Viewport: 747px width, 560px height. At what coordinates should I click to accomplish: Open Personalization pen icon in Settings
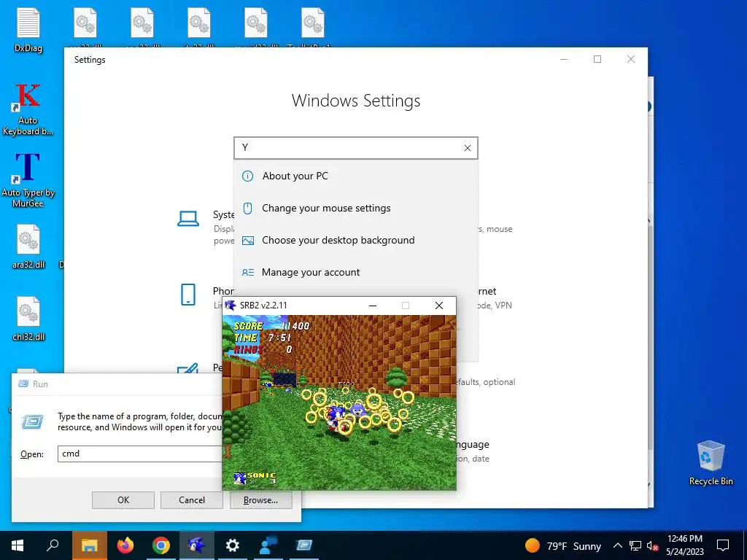click(187, 368)
